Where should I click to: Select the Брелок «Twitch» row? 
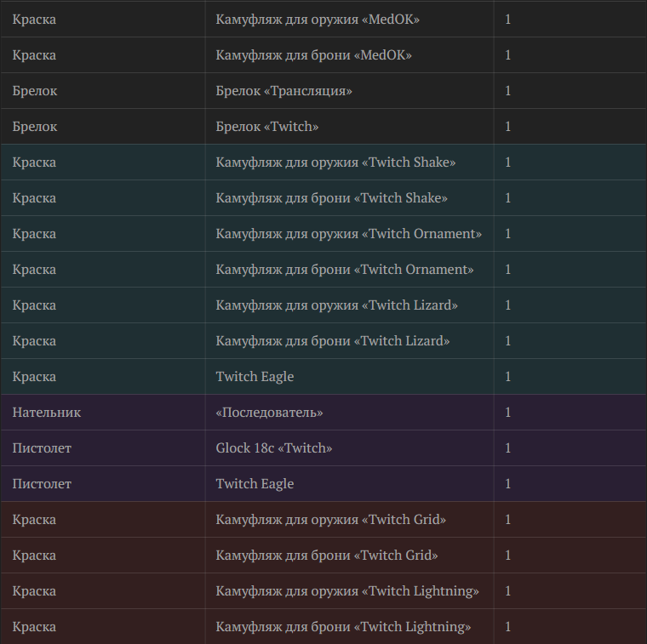(323, 127)
